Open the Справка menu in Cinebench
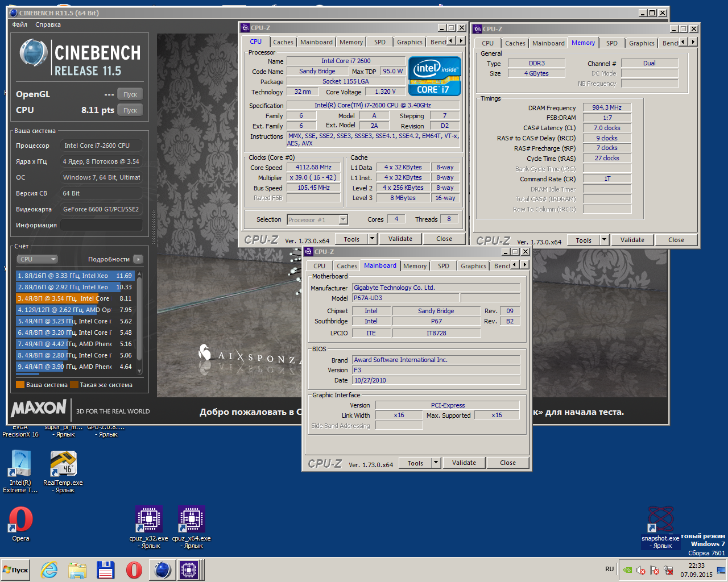Screen dimensions: 728x582 point(48,24)
